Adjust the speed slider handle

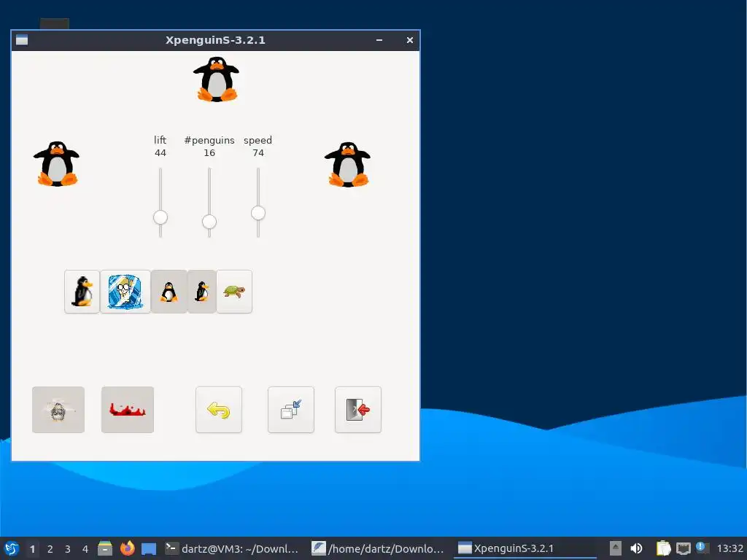pos(258,213)
